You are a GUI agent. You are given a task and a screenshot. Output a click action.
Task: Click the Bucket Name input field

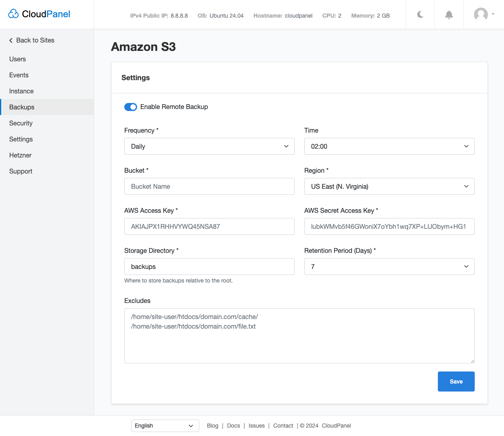(209, 186)
